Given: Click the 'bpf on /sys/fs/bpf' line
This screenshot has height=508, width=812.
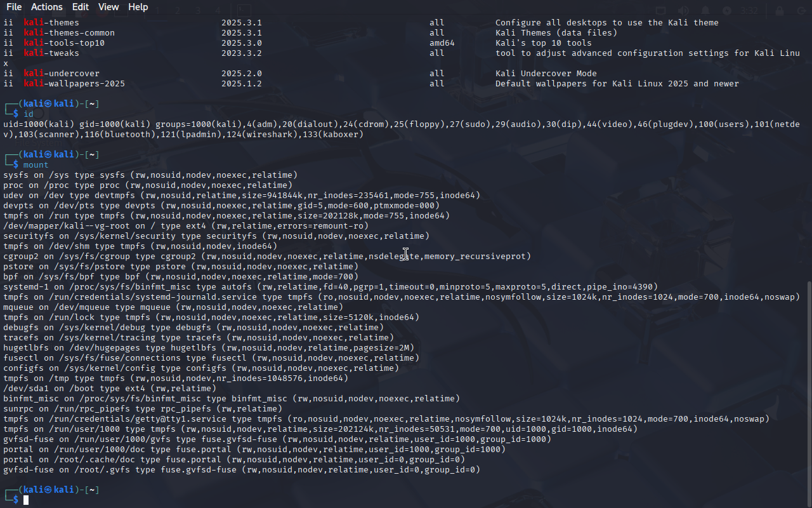Looking at the screenshot, I should point(181,277).
